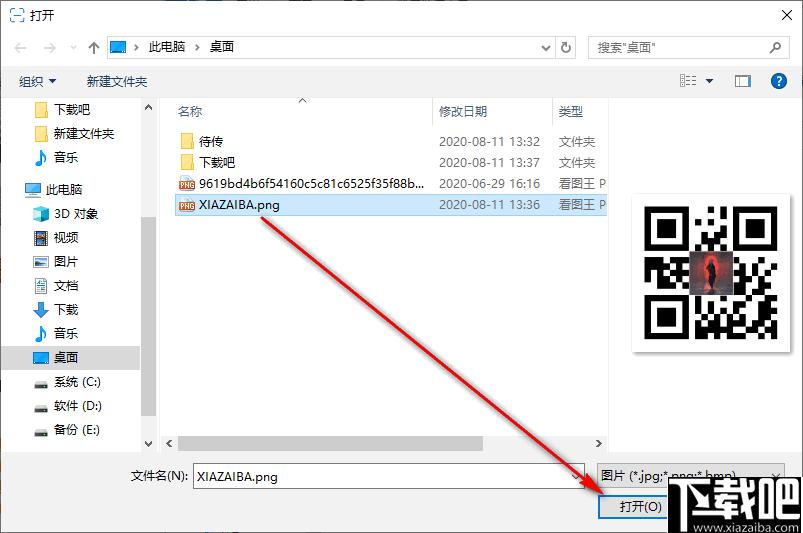The height and width of the screenshot is (533, 803).
Task: Close the 打开 dialog
Action: point(787,15)
